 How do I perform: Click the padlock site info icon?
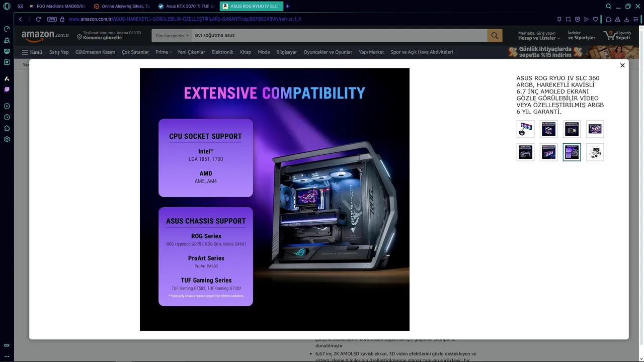point(62,19)
